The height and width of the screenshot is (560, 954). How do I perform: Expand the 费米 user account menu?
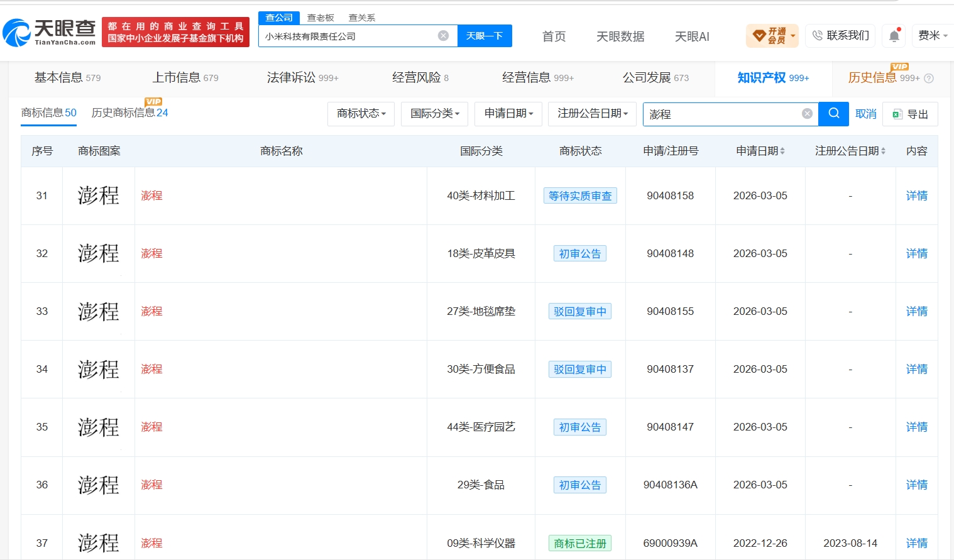[x=933, y=36]
